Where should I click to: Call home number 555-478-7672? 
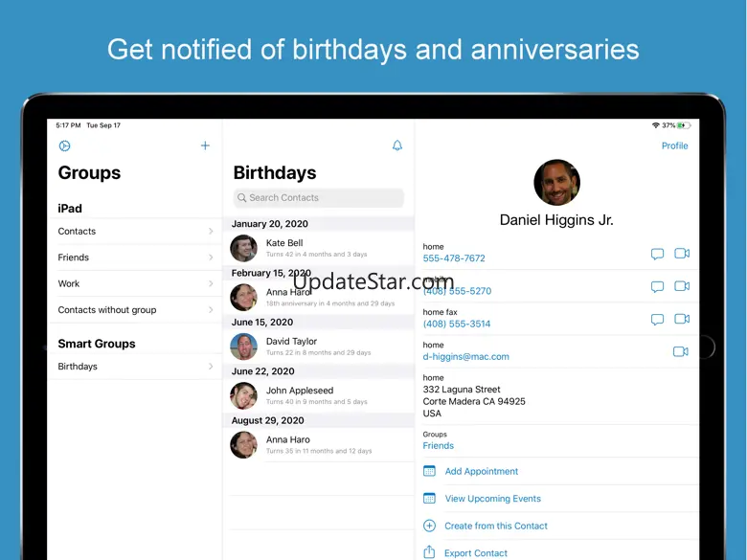pos(454,258)
